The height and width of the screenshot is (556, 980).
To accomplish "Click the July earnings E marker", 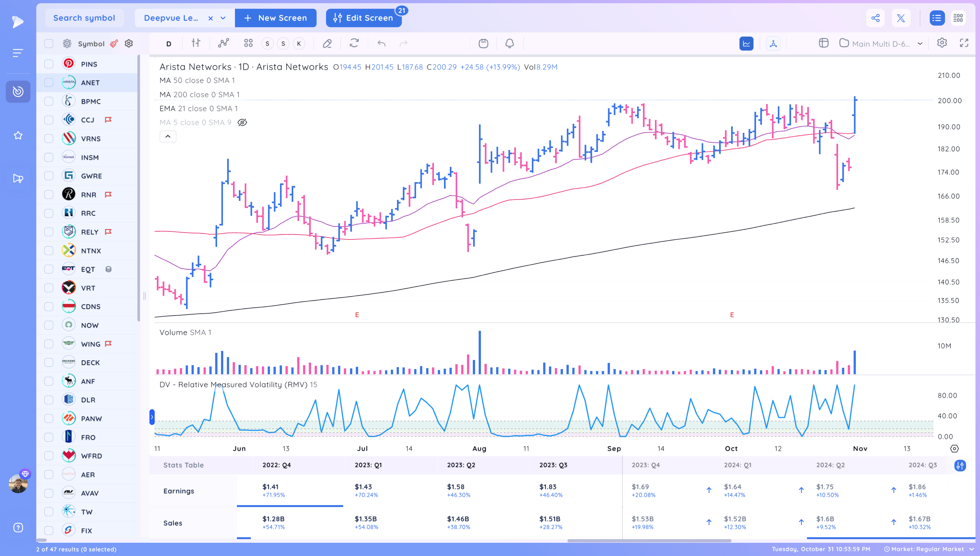I will click(357, 315).
